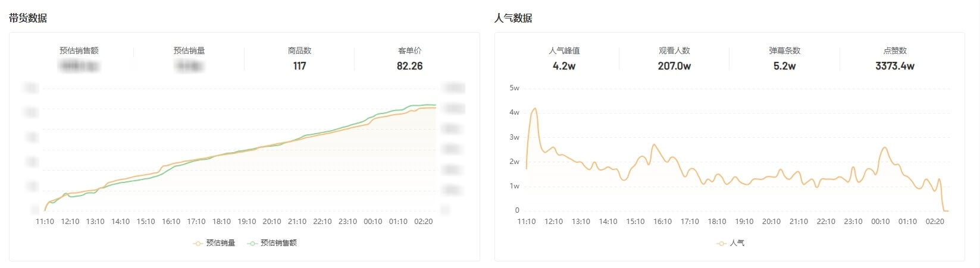980x268 pixels.
Task: Click the 人气数据 section heading
Action: click(x=513, y=18)
